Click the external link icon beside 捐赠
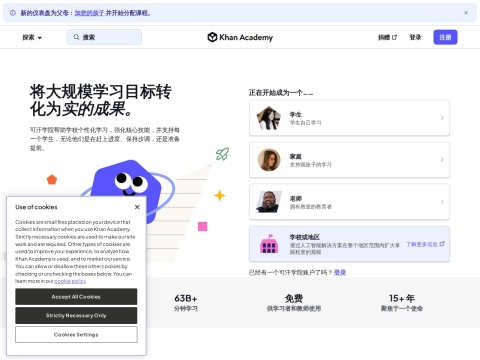 click(x=394, y=37)
